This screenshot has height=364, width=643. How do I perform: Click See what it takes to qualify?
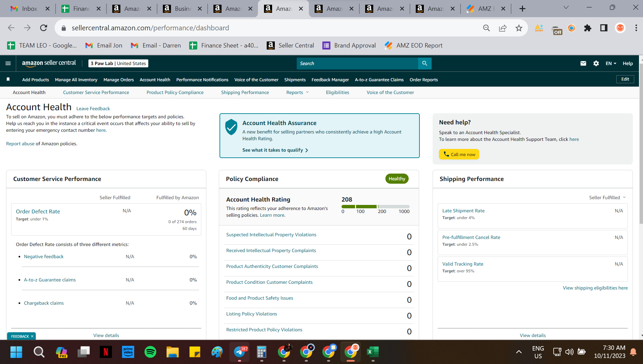(275, 150)
